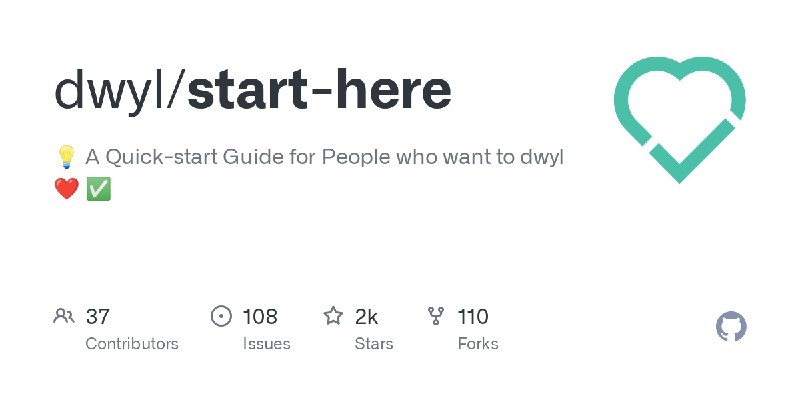The height and width of the screenshot is (400, 800).
Task: Click the forks branch icon
Action: pyautogui.click(x=436, y=316)
